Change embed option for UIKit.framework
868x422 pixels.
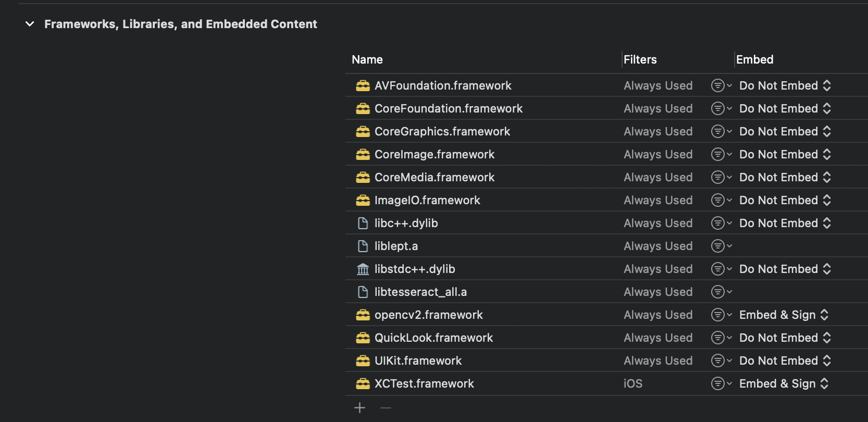[785, 361]
